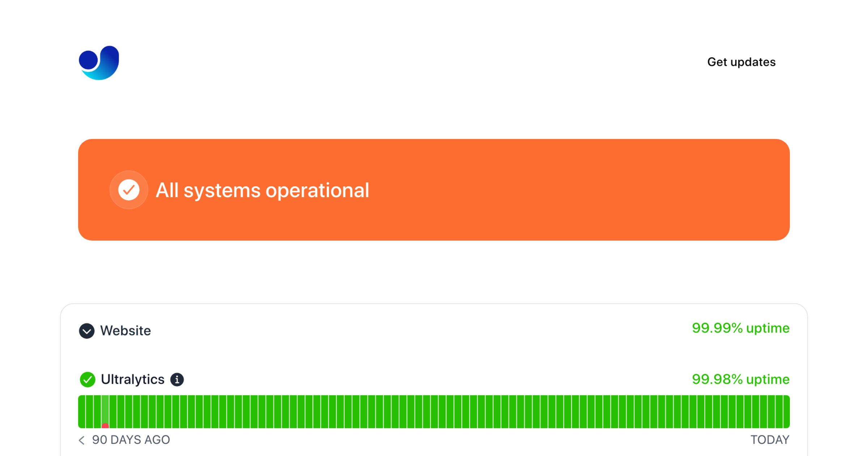Click the TODAY label

coord(770,440)
